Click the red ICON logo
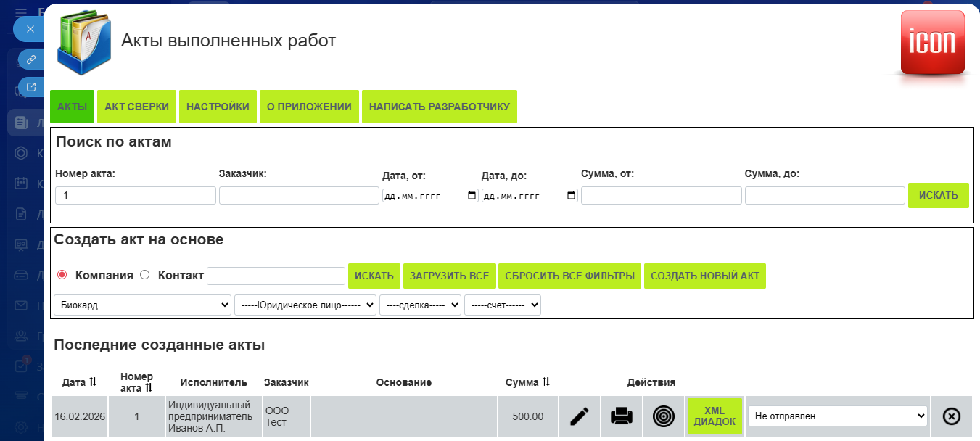This screenshot has height=441, width=980. 932,42
